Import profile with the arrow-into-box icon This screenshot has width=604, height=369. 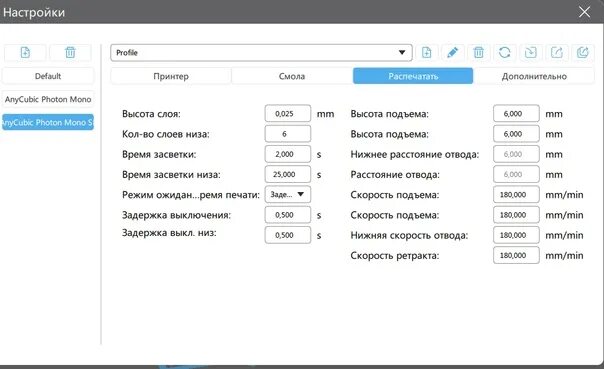pos(531,52)
